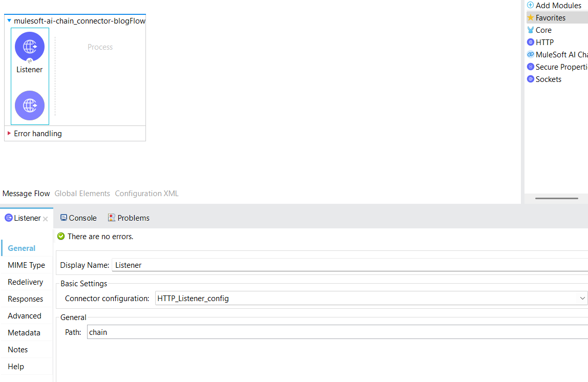Screen dimensions: 588x382
Task: Select Sockets in the palette
Action: (548, 79)
